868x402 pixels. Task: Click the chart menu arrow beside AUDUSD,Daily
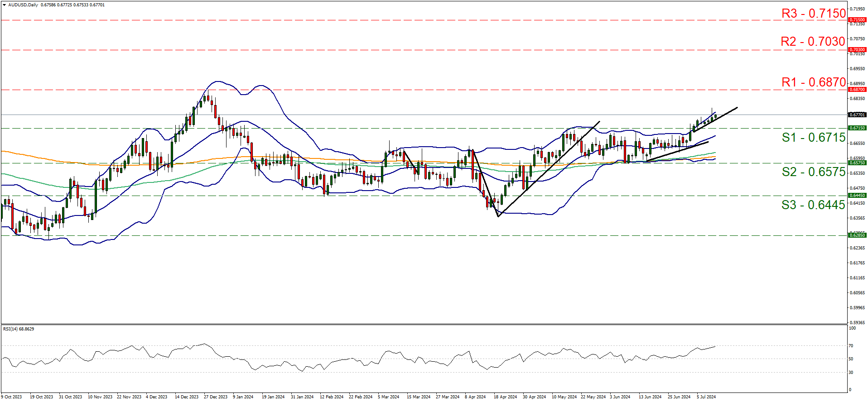(4, 5)
